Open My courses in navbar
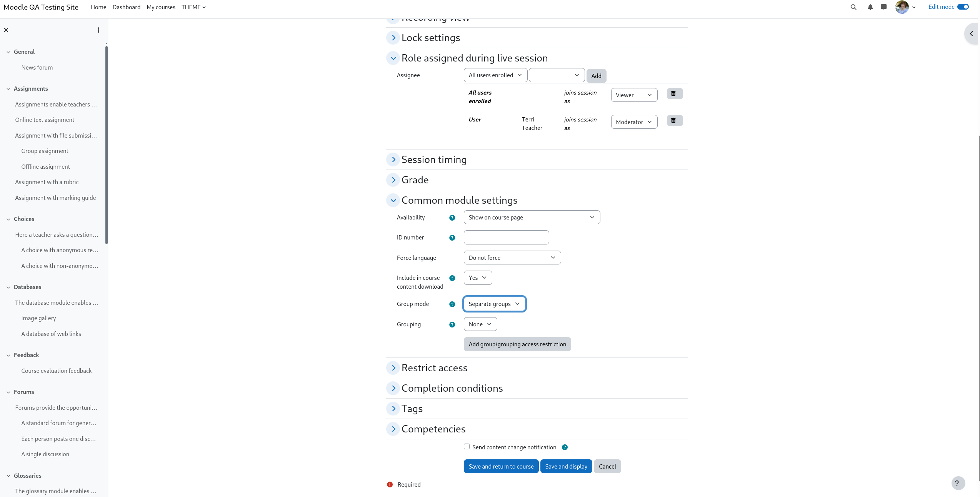This screenshot has width=980, height=497. click(x=161, y=7)
